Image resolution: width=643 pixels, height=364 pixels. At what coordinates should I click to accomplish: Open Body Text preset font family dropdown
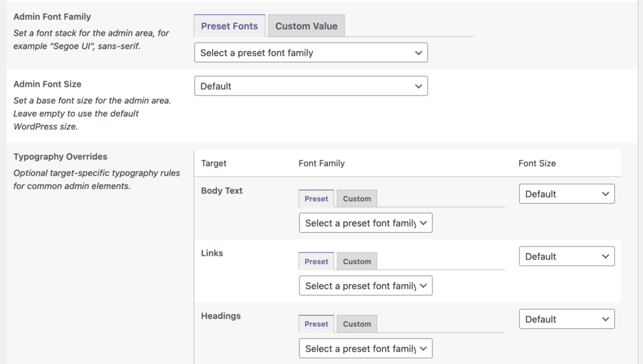click(365, 223)
